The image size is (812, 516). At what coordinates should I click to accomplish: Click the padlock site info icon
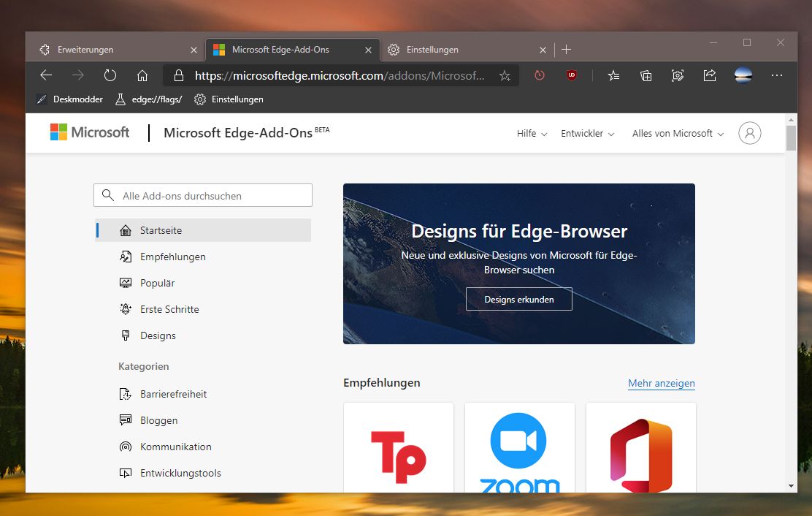coord(179,75)
